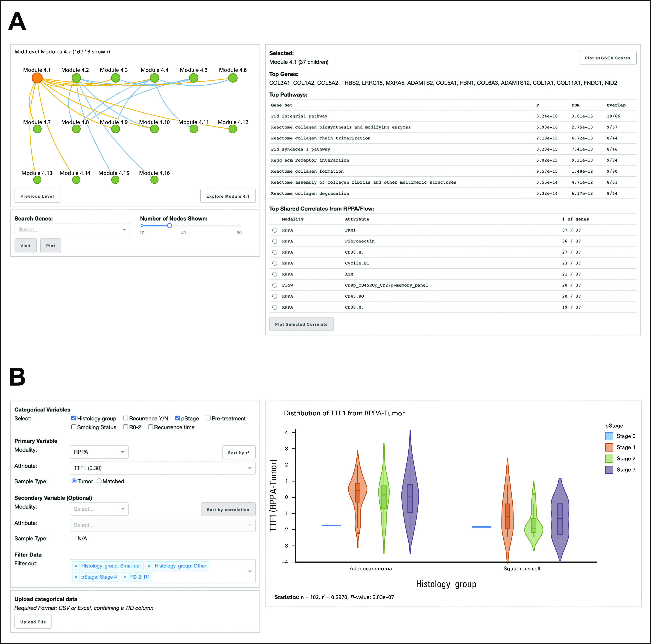Click the Visit button

point(26,246)
